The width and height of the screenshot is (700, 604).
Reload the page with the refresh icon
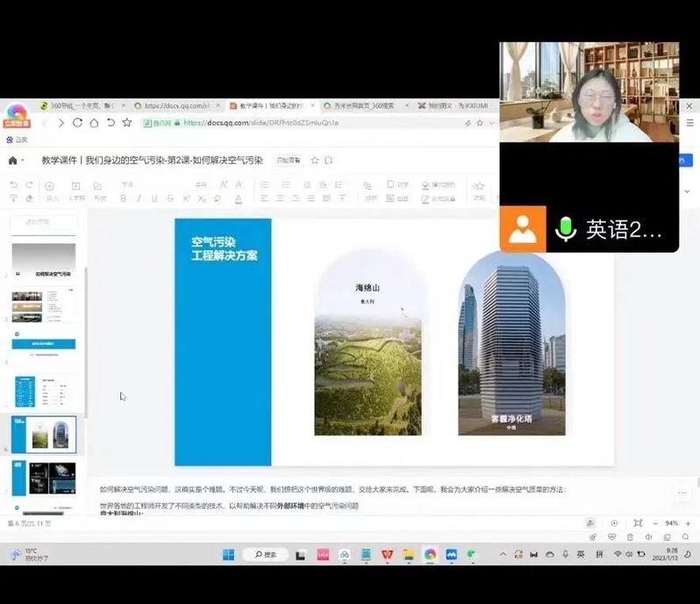coord(78,122)
